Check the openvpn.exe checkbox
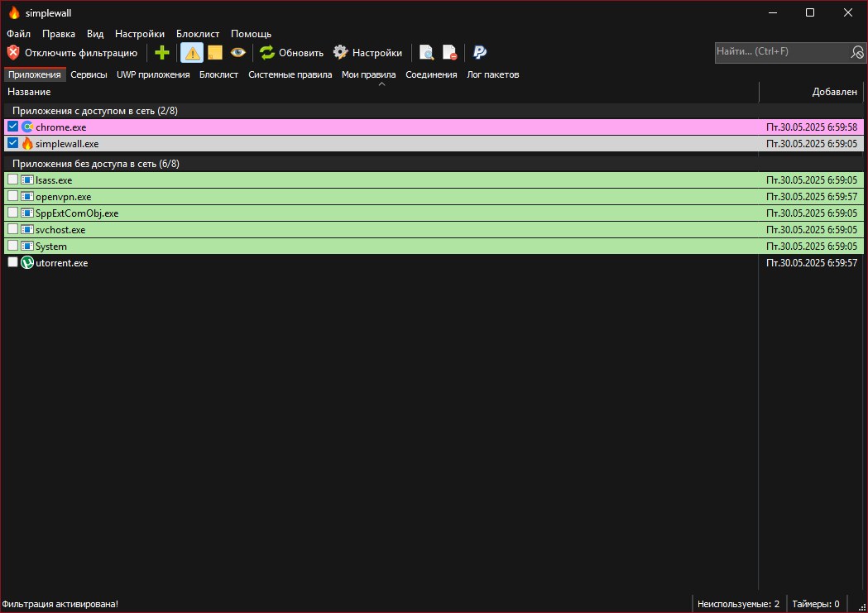 (12, 196)
